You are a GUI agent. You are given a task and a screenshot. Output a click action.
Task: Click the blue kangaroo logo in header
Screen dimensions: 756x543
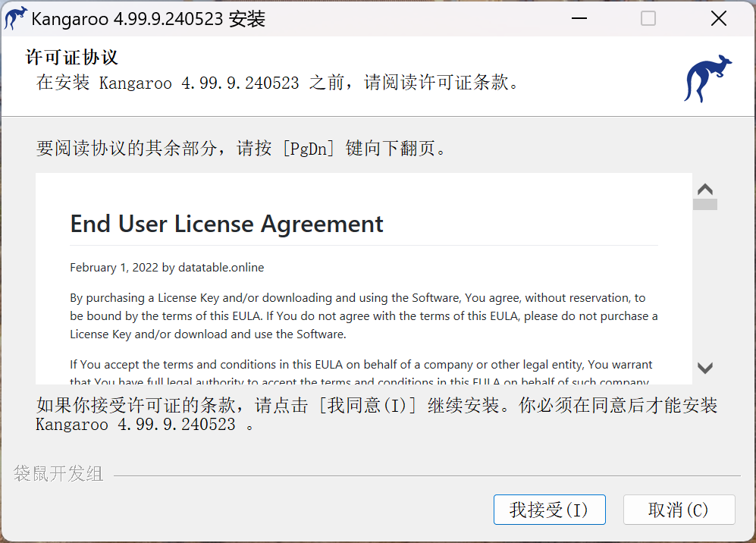pos(707,78)
